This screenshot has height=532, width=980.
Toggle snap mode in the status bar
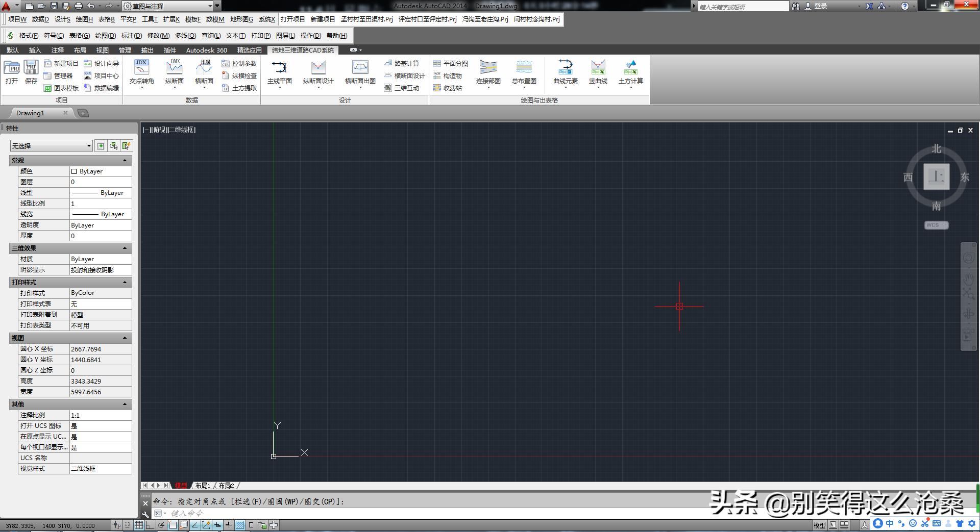(x=128, y=525)
